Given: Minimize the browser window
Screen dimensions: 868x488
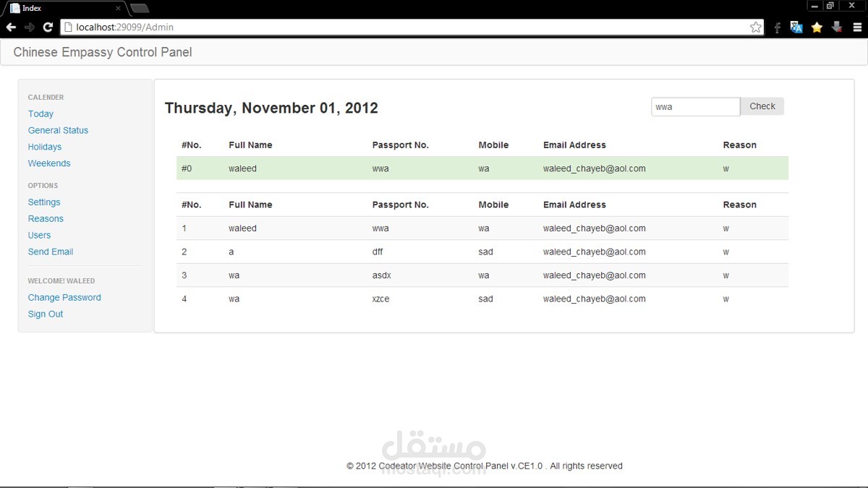Looking at the screenshot, I should (x=814, y=6).
